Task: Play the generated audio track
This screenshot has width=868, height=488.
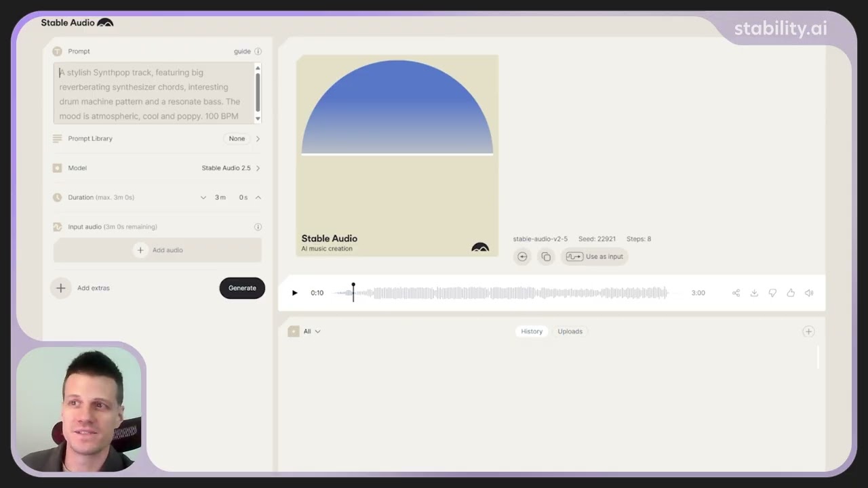Action: [294, 293]
